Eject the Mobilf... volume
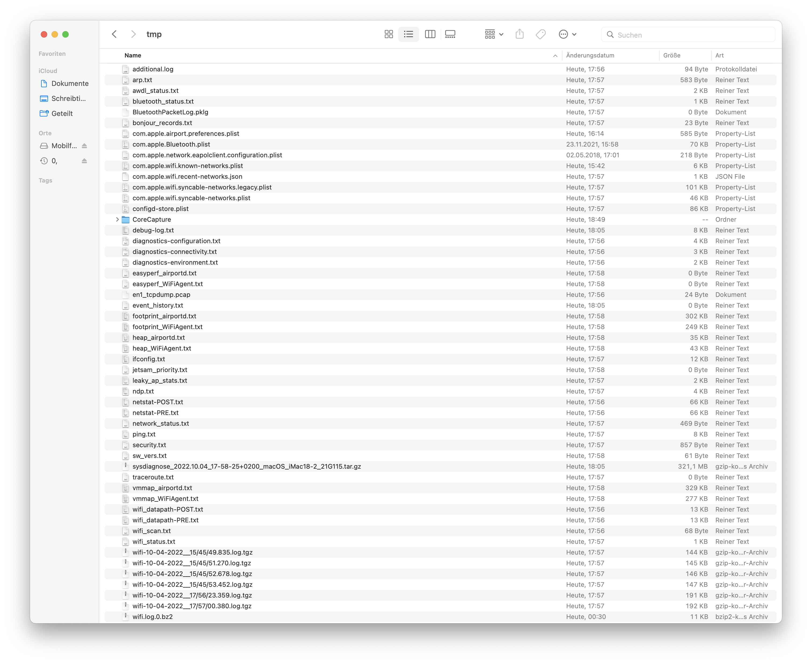 coord(84,146)
